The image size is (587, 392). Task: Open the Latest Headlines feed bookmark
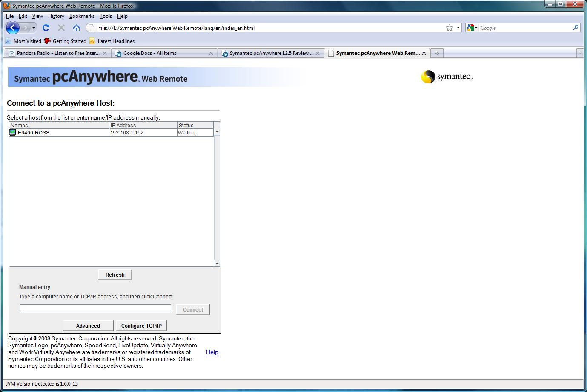(112, 41)
